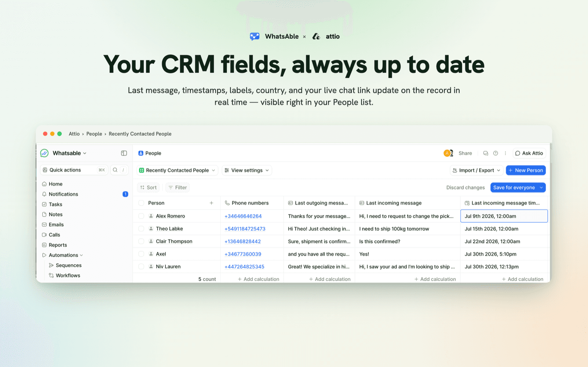
Task: Add calculation under Last incoming message column
Action: 435,279
